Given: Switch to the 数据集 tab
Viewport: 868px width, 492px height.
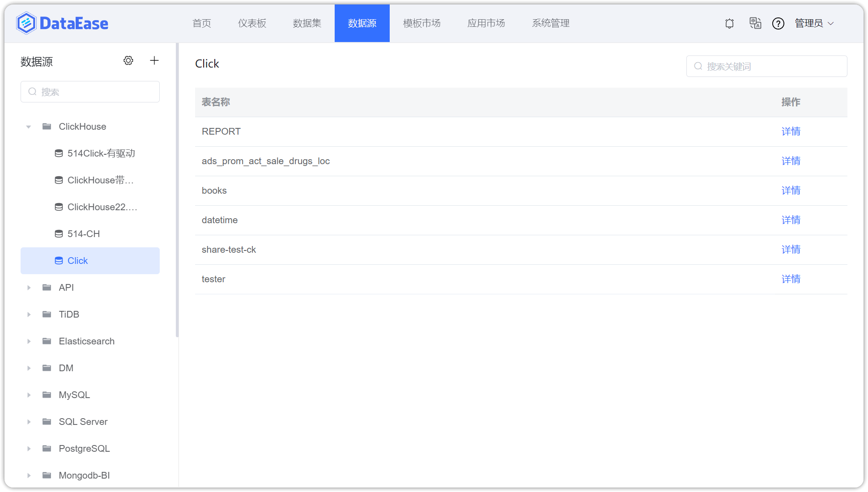Looking at the screenshot, I should point(307,23).
